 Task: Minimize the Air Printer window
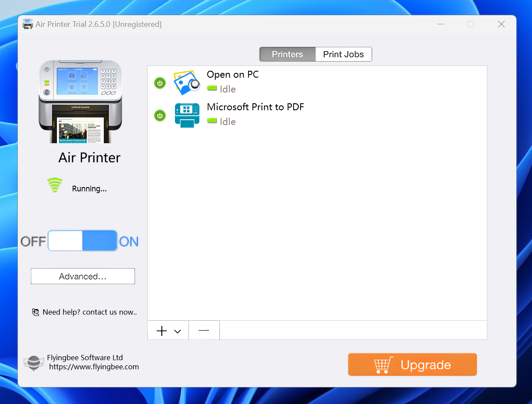pos(441,24)
